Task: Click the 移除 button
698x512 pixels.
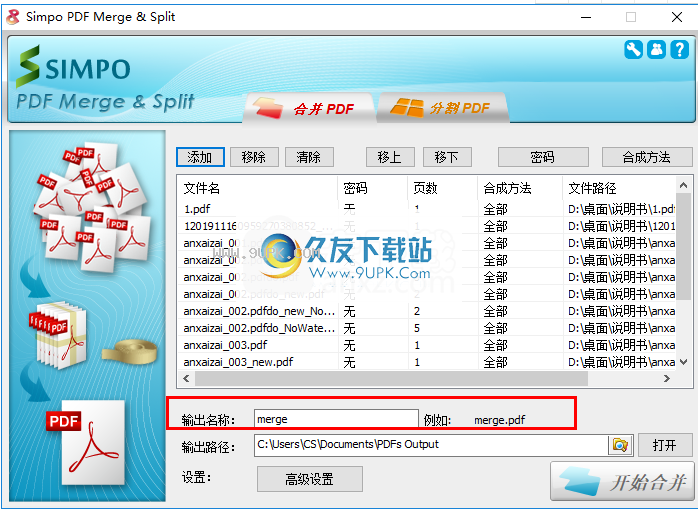Action: tap(254, 157)
